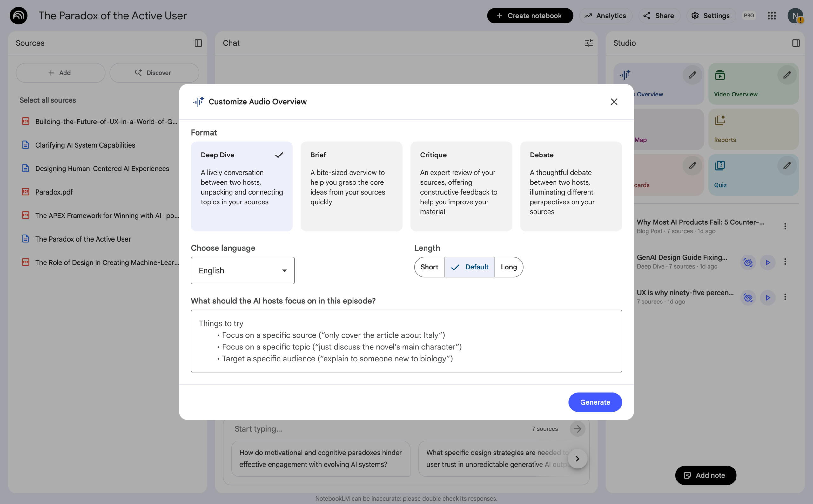
Task: Edit Video Overview with pencil icon
Action: point(787,75)
